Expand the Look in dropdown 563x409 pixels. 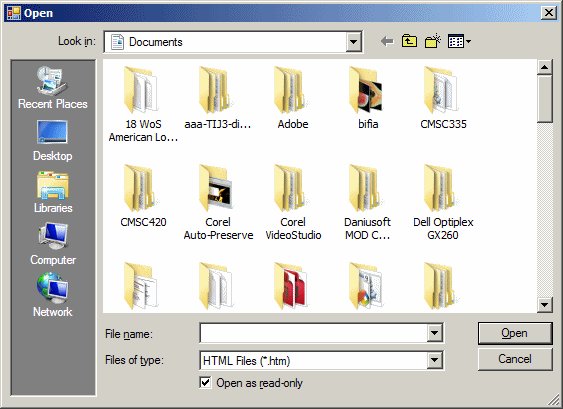pyautogui.click(x=353, y=42)
